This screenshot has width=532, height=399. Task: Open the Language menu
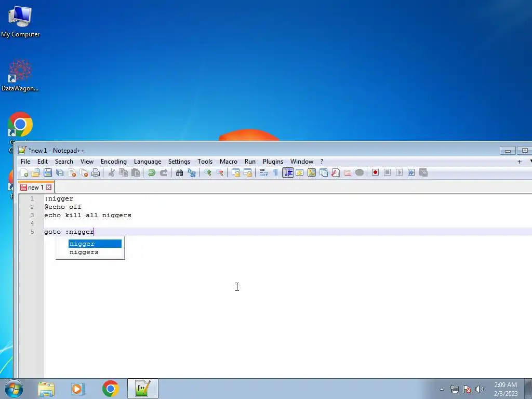(x=148, y=162)
